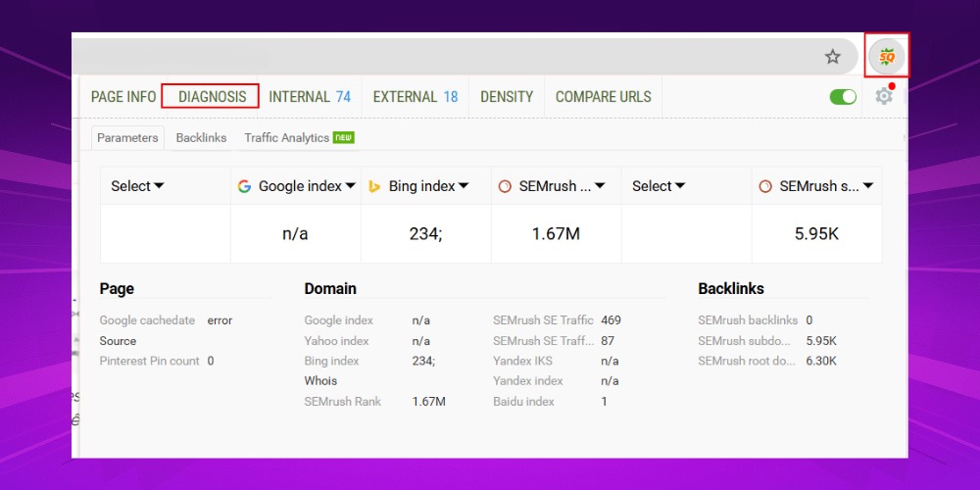
Task: Expand the first Select dropdown
Action: click(137, 185)
